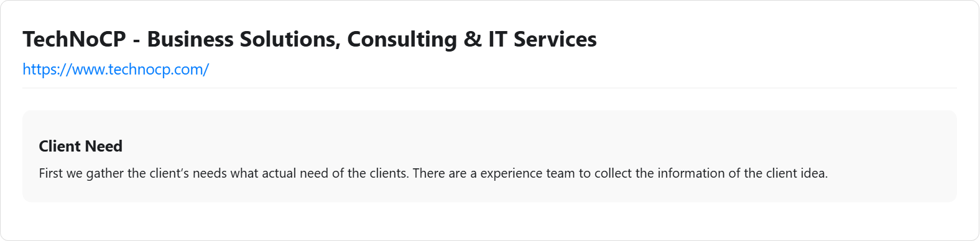Click the "There are a" sentence start

click(x=445, y=173)
